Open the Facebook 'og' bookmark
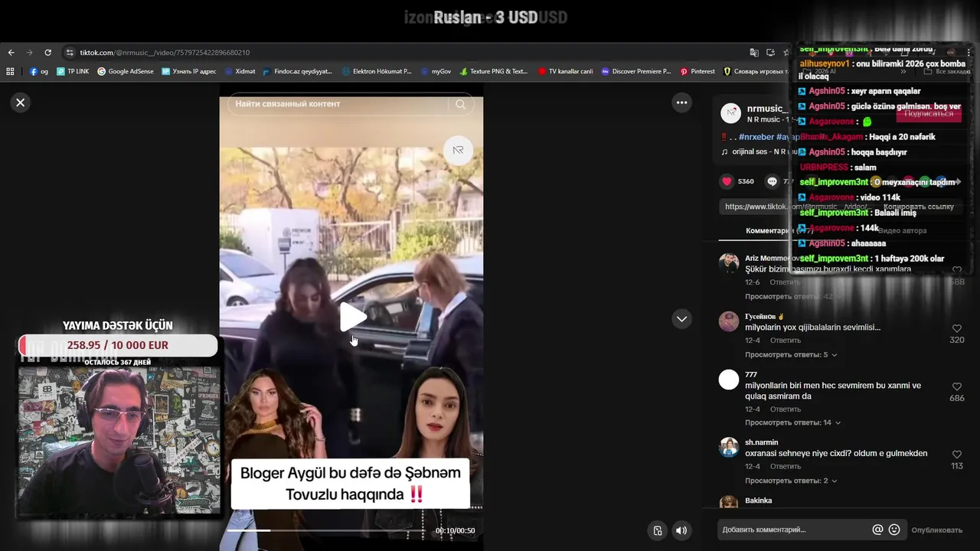The image size is (980, 551). coord(39,71)
